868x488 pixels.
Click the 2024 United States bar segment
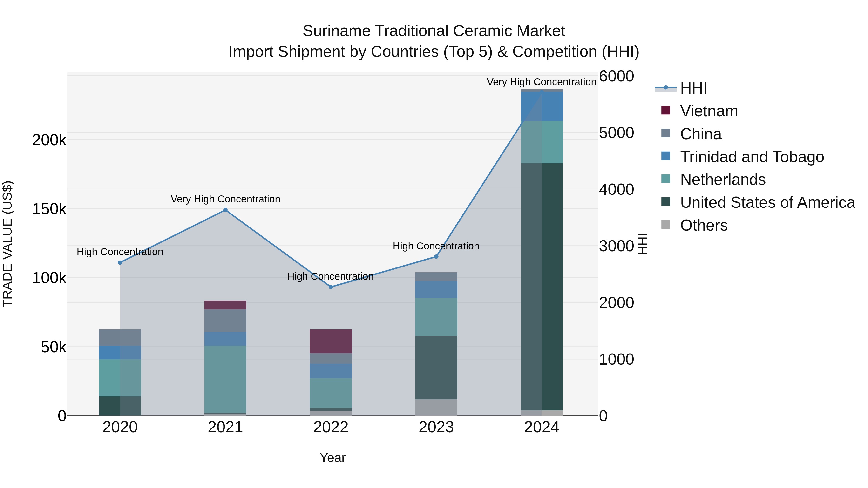pos(542,287)
